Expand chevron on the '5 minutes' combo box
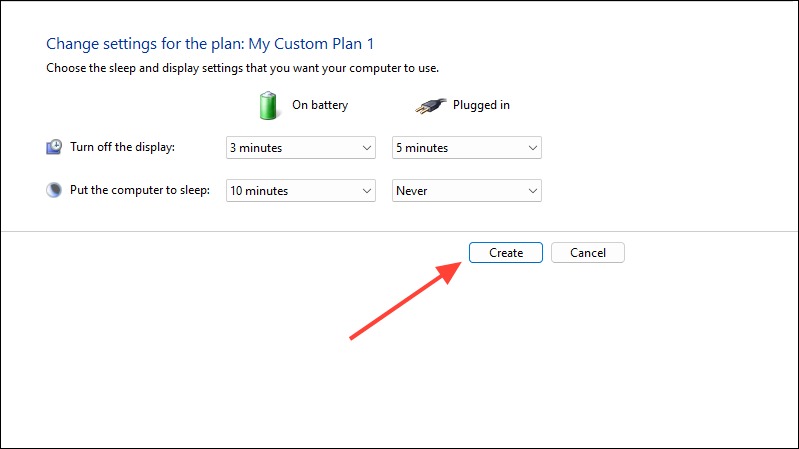 click(x=532, y=148)
